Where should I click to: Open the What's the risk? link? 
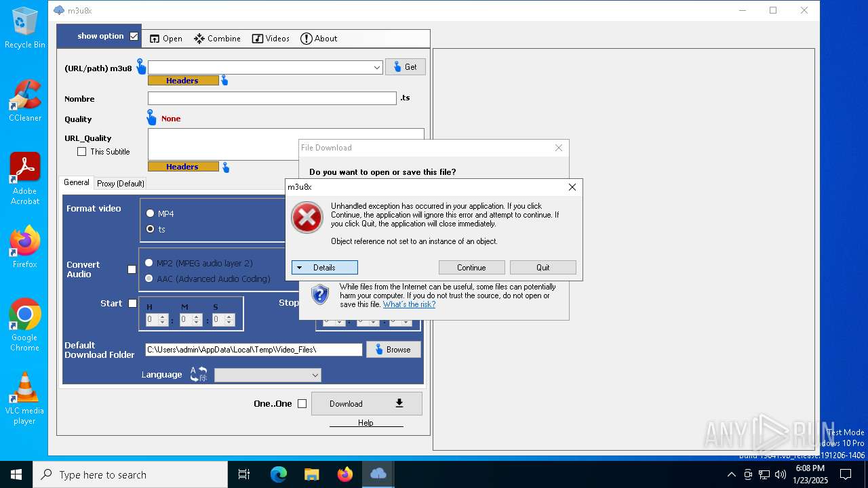[x=410, y=304]
